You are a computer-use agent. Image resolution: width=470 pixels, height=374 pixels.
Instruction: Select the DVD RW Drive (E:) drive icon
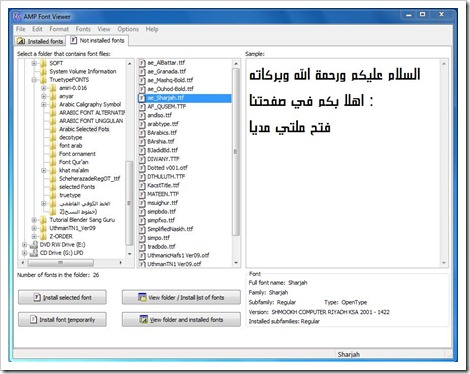[x=34, y=245]
